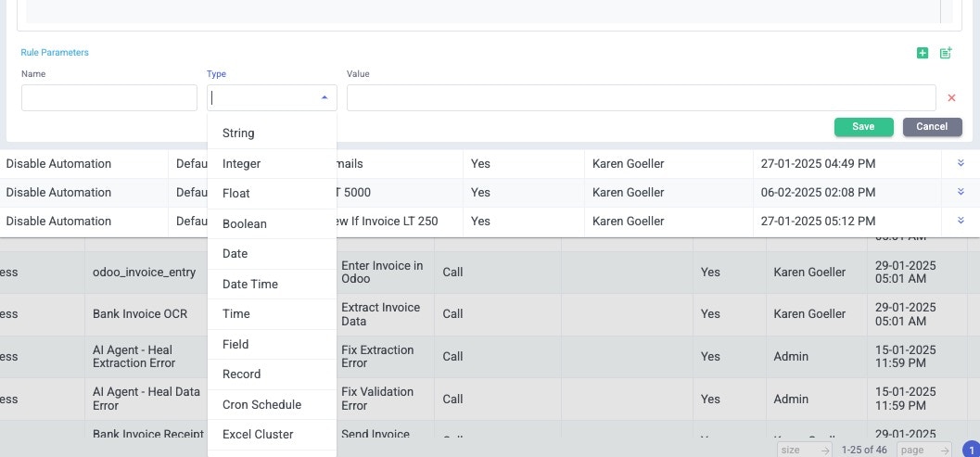Save the rule parameters
The width and height of the screenshot is (980, 457).
point(863,127)
